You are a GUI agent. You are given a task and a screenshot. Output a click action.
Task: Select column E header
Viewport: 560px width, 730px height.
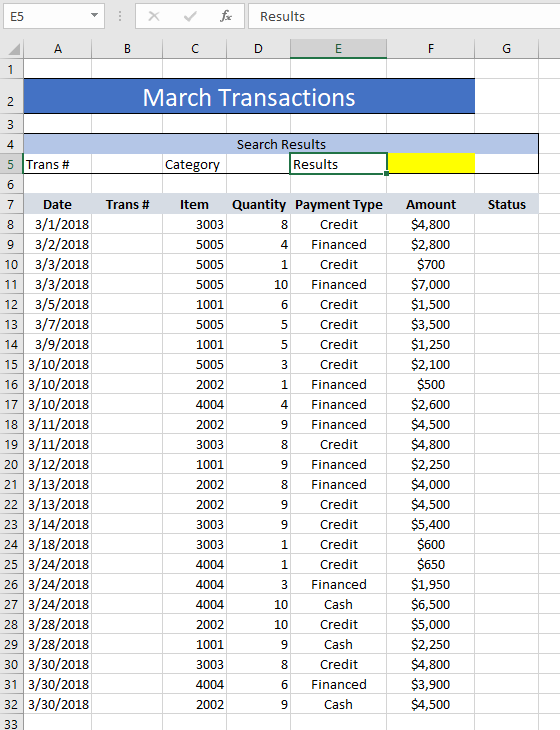338,49
